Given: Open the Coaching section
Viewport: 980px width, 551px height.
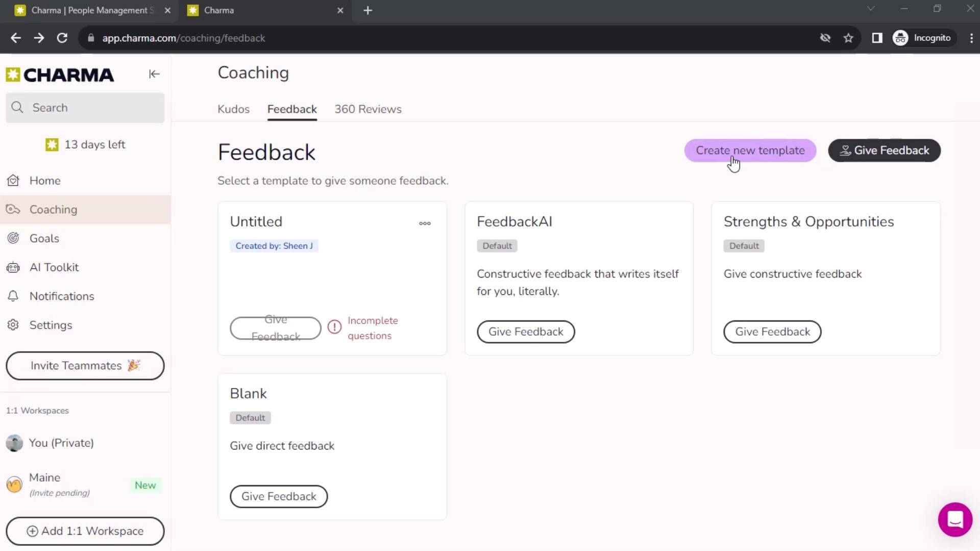Looking at the screenshot, I should click(x=53, y=209).
